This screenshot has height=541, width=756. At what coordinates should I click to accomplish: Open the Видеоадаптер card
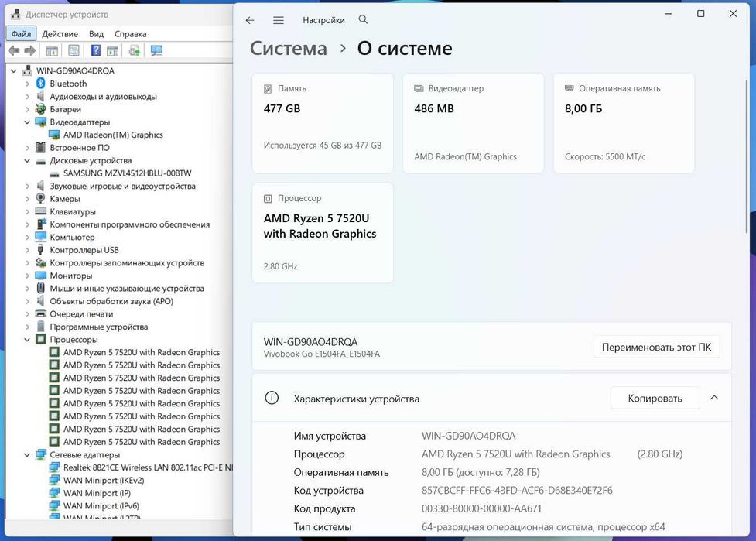click(x=473, y=123)
